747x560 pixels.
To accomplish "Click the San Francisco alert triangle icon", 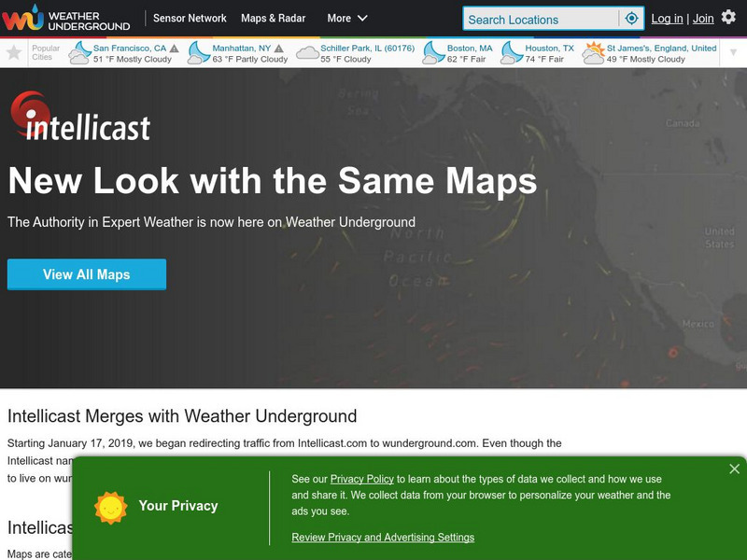I will [x=175, y=49].
